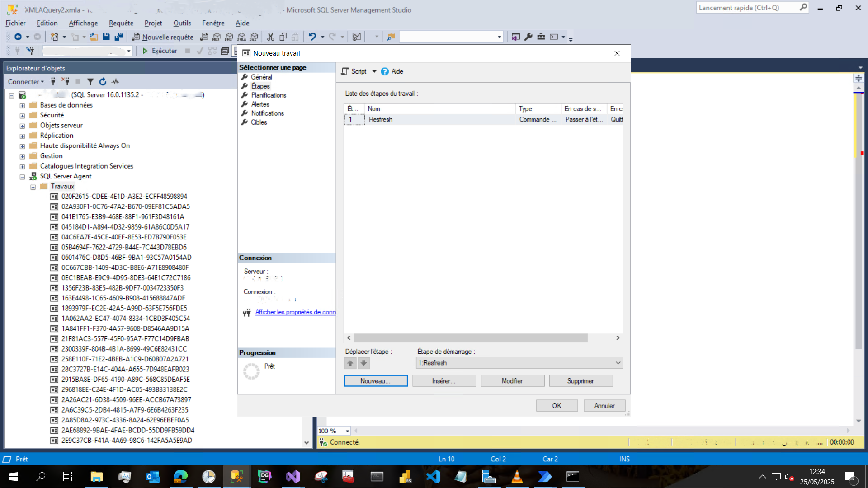Click the steps list horizontal scrollbar

(x=471, y=338)
